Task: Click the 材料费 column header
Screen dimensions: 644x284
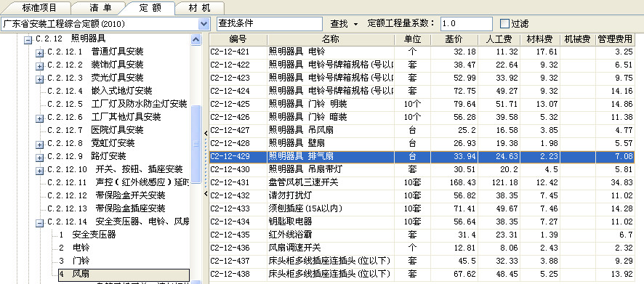Action: (x=539, y=40)
